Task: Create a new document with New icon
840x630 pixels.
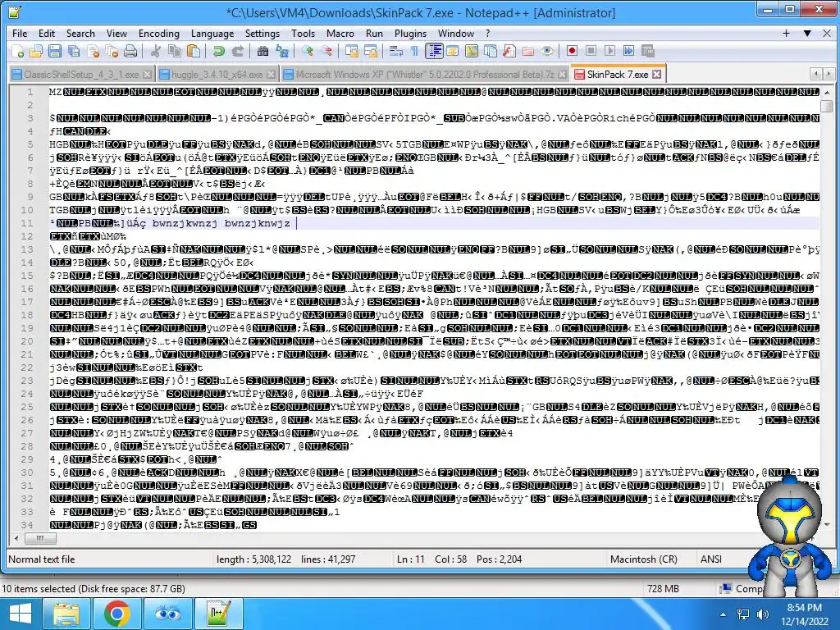Action: tap(18, 51)
